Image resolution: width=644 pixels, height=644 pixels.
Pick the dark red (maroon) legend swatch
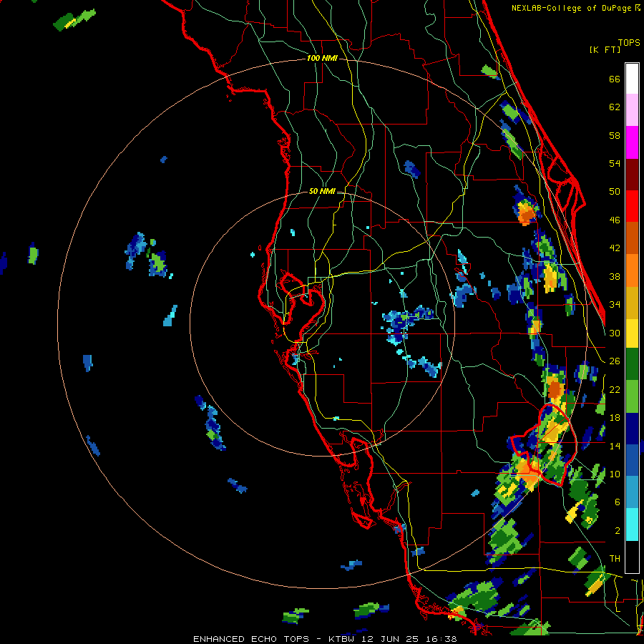click(x=632, y=174)
